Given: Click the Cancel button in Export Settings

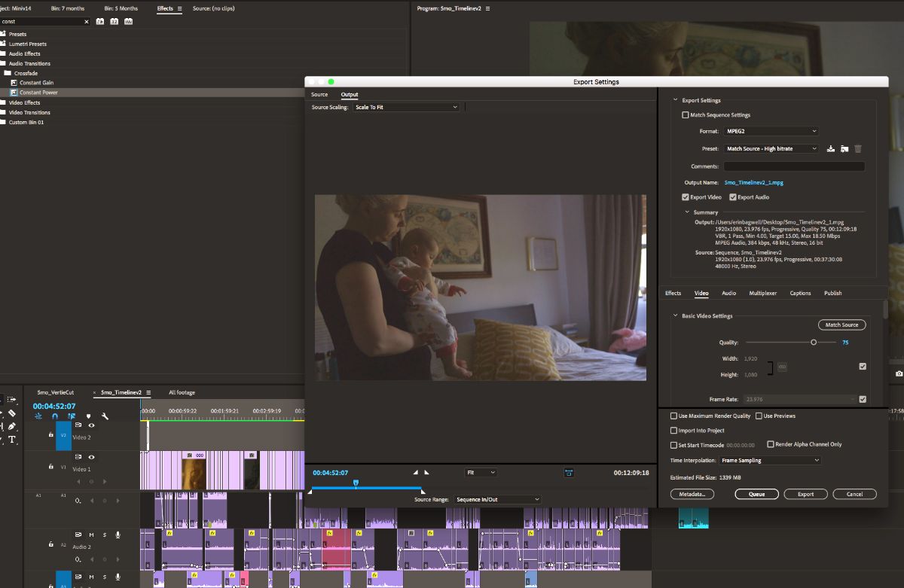Looking at the screenshot, I should coord(854,494).
